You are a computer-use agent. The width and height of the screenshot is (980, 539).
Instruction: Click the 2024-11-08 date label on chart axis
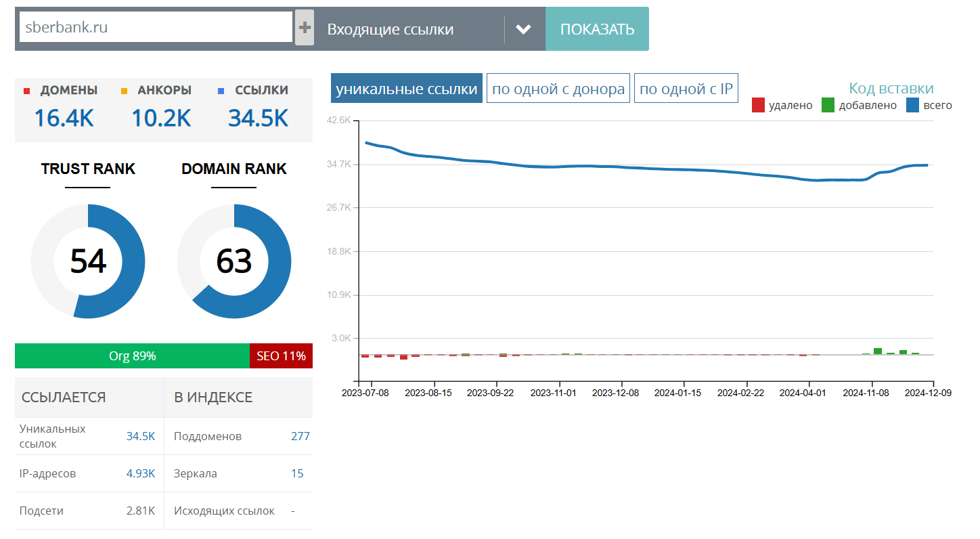pyautogui.click(x=866, y=393)
